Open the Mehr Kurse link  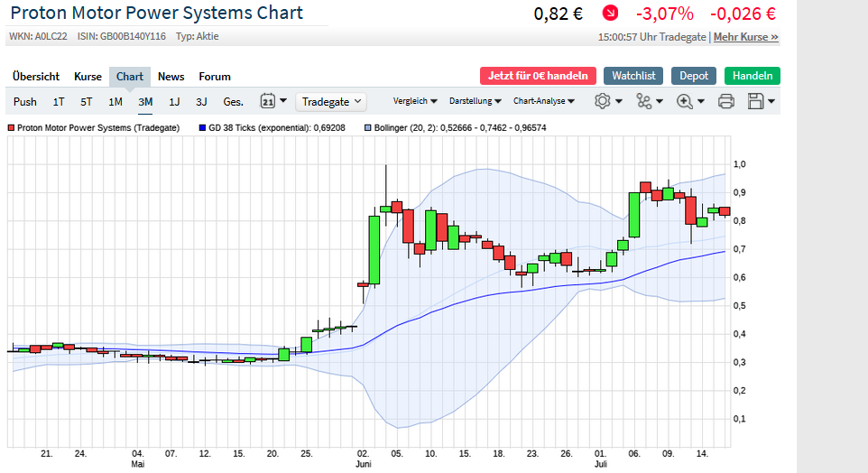point(745,37)
